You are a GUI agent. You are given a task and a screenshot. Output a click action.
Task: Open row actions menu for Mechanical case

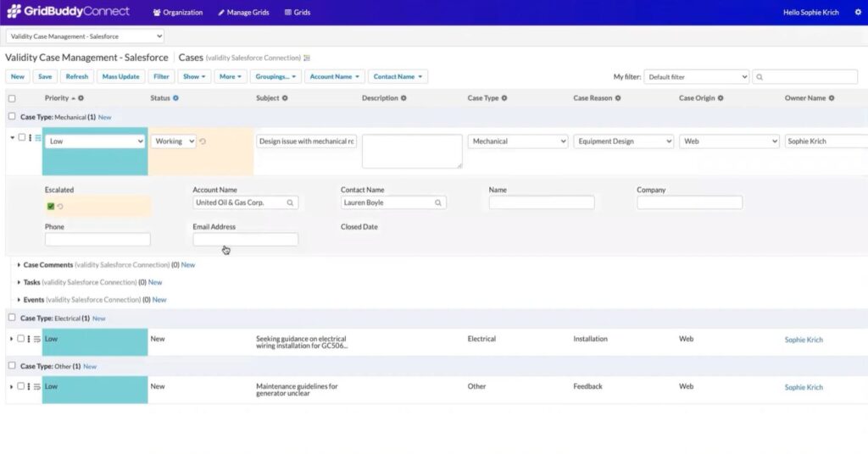pos(30,138)
